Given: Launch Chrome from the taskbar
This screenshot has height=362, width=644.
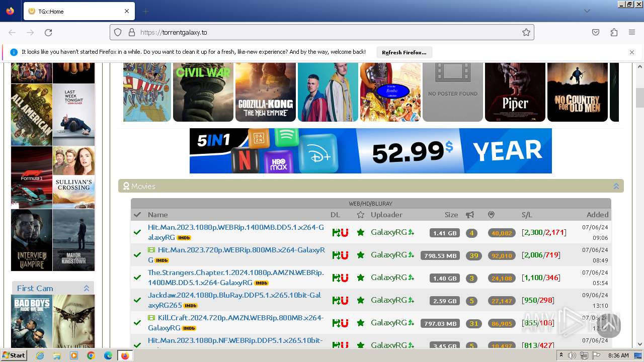Looking at the screenshot, I should click(91, 355).
